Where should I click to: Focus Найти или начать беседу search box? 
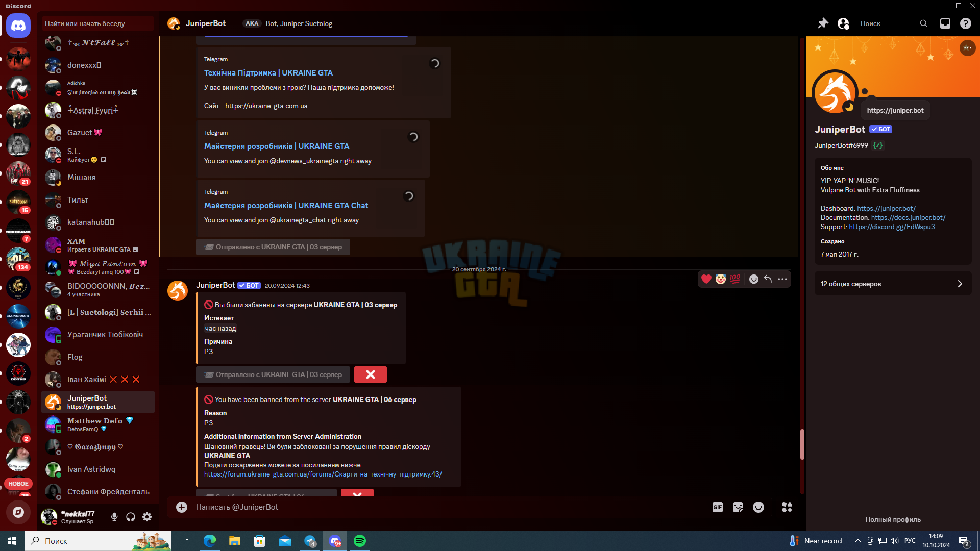(x=98, y=23)
